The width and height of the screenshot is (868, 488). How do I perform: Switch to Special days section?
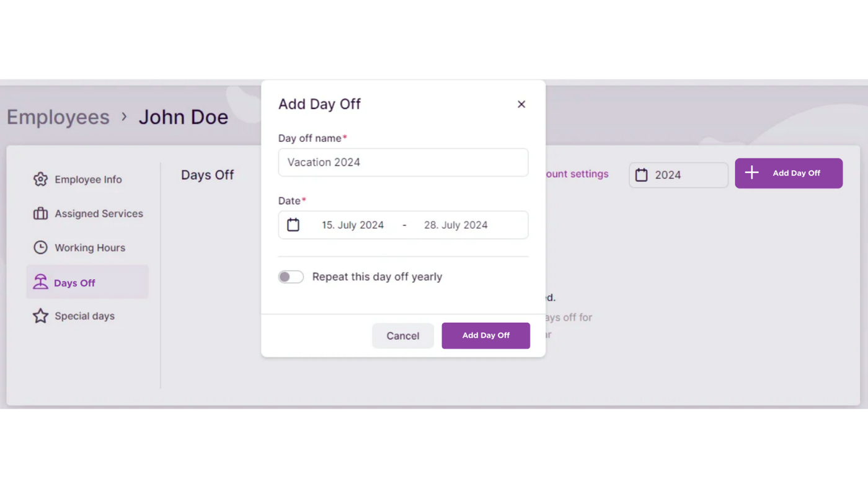click(x=84, y=316)
